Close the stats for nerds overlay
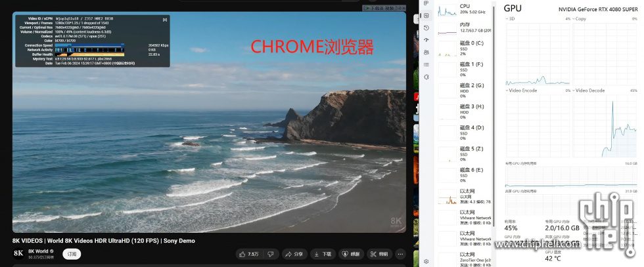Image resolution: width=644 pixels, height=267 pixels. tap(165, 19)
